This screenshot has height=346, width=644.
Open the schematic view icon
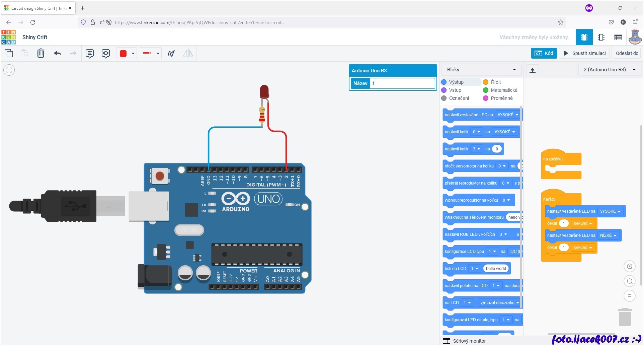point(601,37)
